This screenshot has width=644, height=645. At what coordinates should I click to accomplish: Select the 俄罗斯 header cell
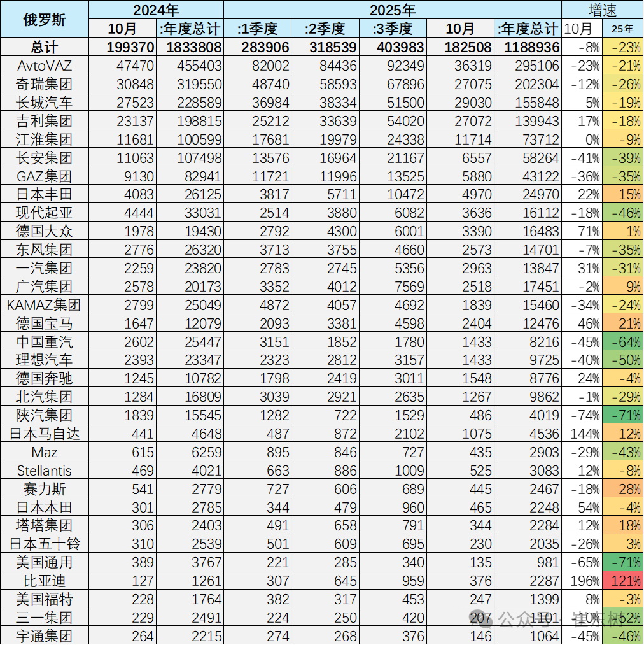(44, 20)
